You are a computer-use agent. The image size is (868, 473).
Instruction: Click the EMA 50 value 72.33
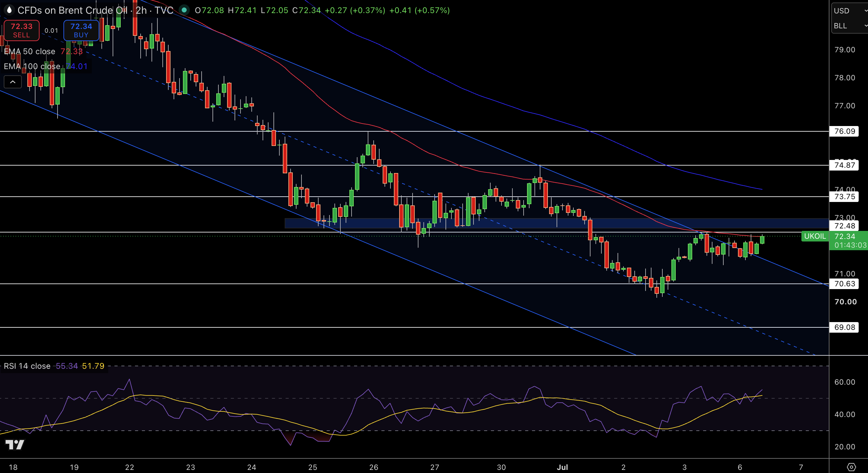coord(72,52)
